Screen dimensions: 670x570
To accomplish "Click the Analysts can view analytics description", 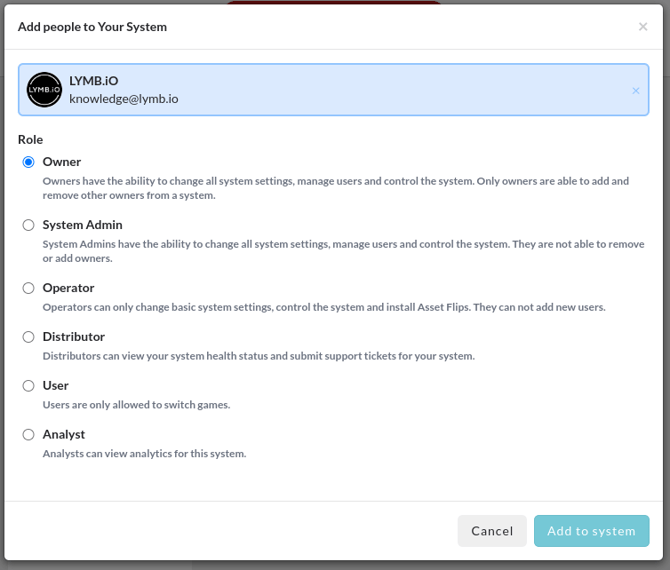I will click(x=144, y=453).
